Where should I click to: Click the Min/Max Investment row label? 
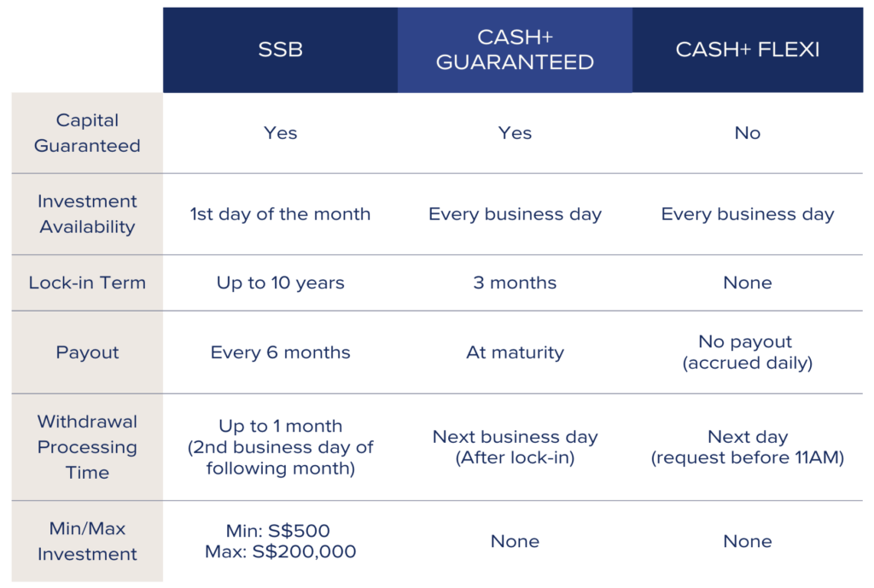(88, 541)
